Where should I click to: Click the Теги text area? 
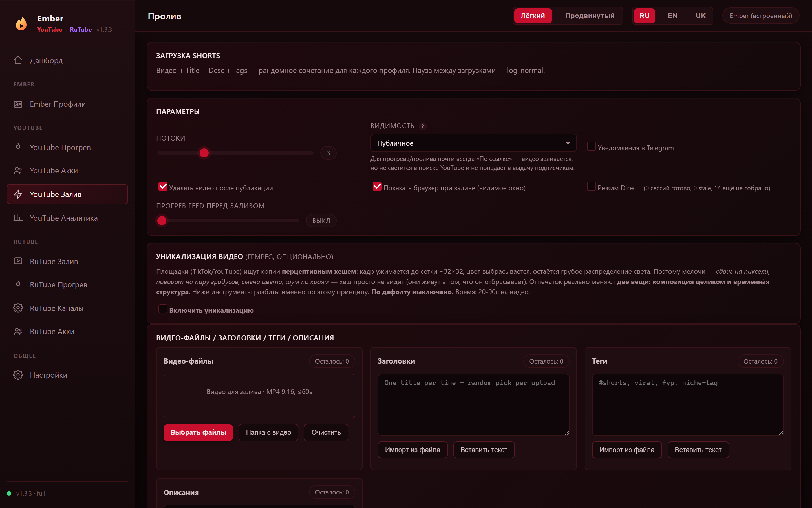tap(687, 404)
